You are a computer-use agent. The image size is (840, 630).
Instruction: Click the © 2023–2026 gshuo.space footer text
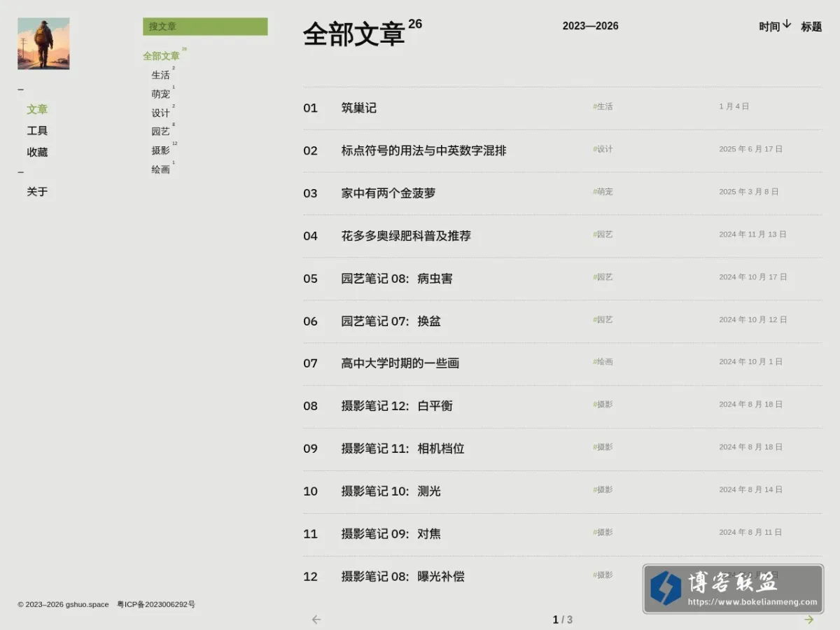coord(63,604)
